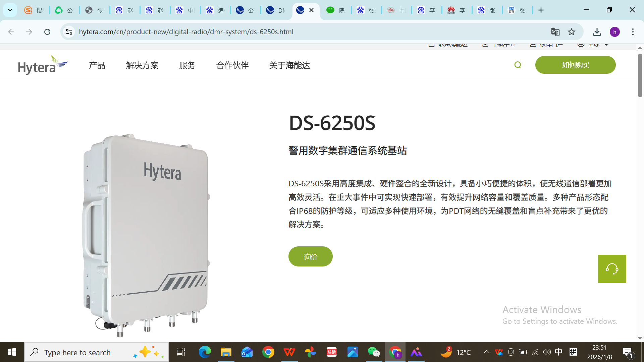Expand the tab search dropdown arrow

tap(10, 10)
